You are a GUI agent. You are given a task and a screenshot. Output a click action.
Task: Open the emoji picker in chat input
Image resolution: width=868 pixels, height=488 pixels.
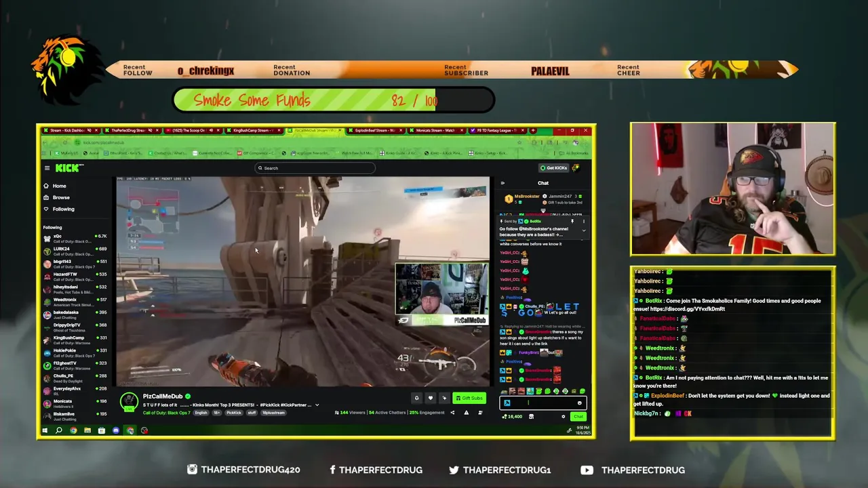(x=580, y=403)
